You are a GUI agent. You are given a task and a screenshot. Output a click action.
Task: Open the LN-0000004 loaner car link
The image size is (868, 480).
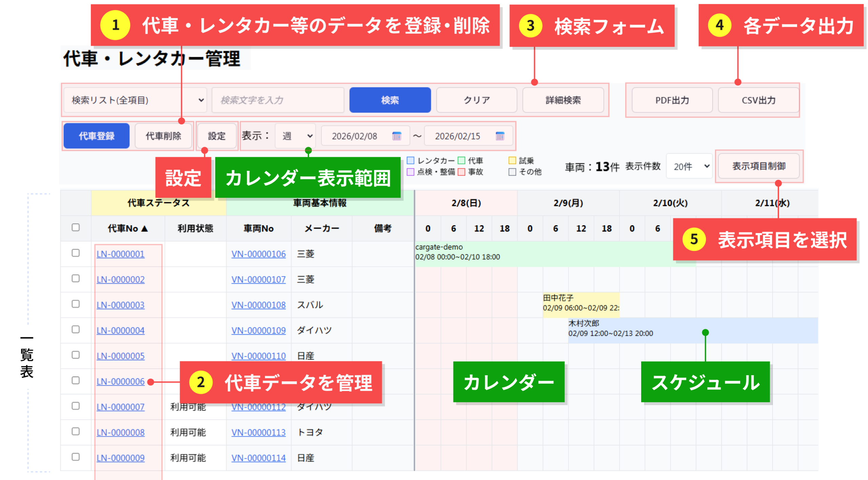click(x=120, y=330)
